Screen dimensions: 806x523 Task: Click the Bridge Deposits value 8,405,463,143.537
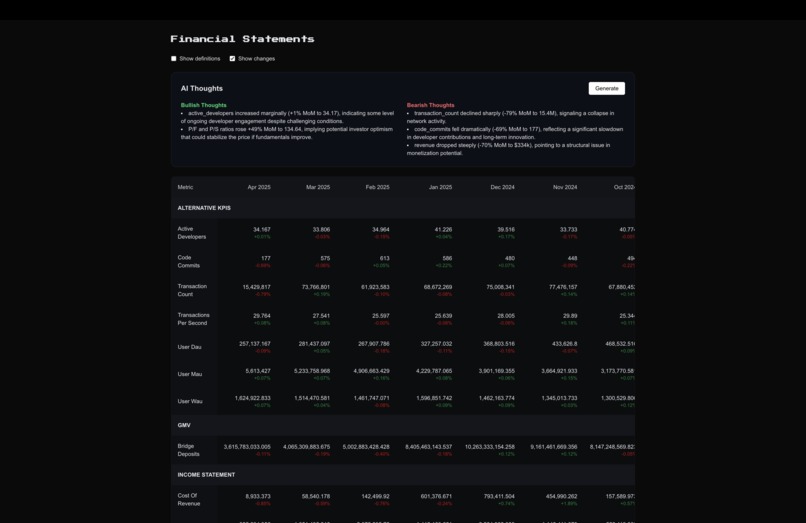(429, 447)
